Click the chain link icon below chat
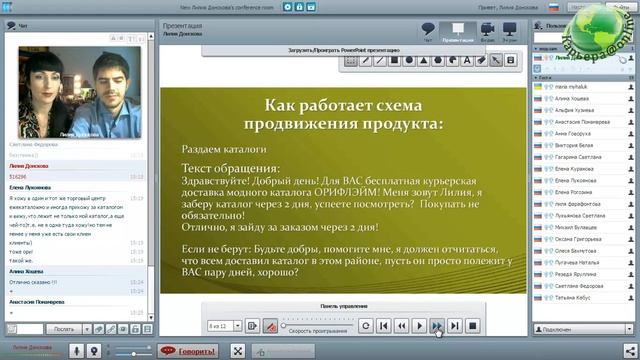640x360 pixels. 111,329
